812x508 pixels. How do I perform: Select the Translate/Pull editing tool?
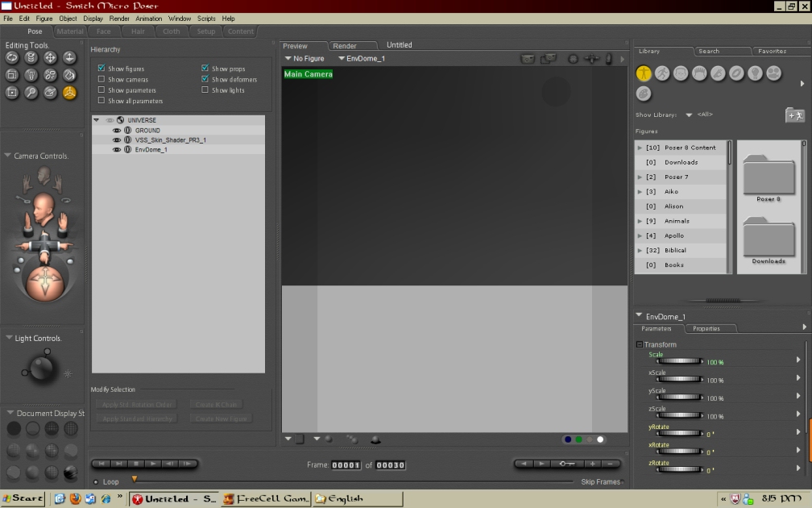(50, 57)
